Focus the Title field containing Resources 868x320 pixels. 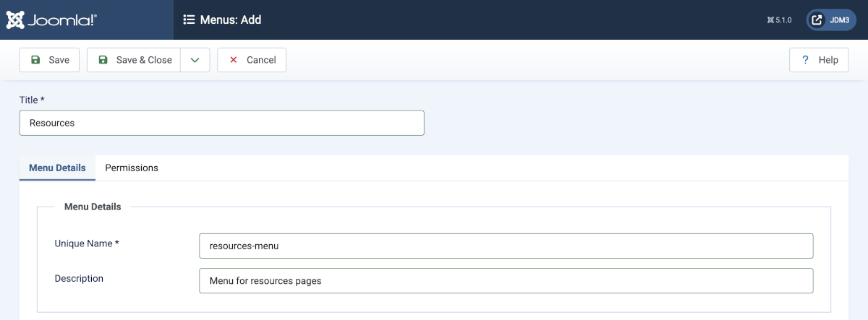coord(221,123)
